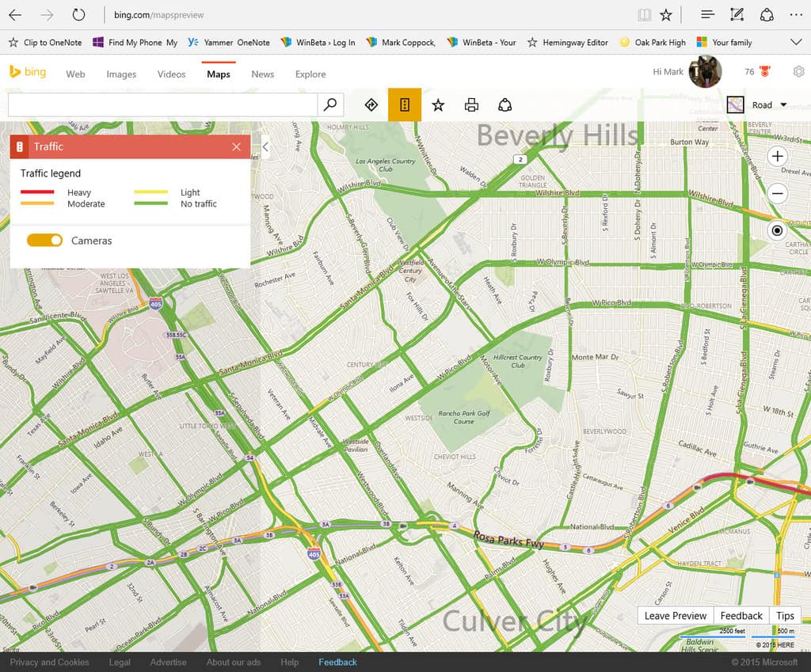
Task: Open Bing rewards medal icon
Action: (764, 71)
